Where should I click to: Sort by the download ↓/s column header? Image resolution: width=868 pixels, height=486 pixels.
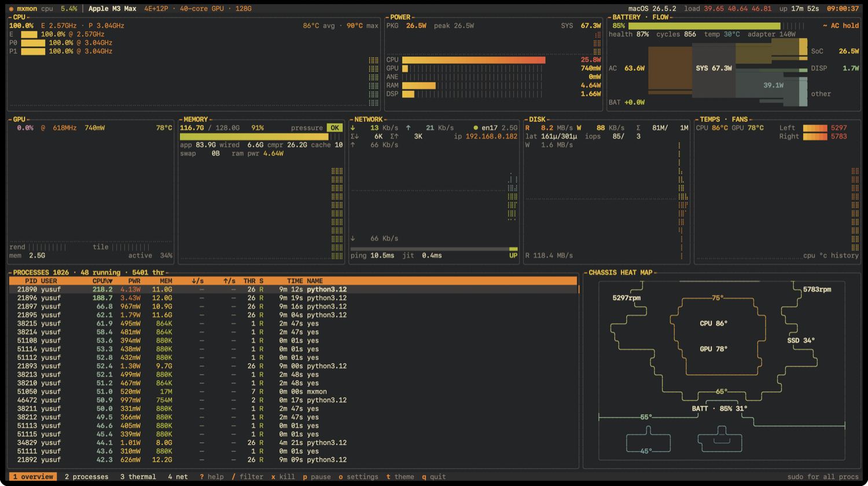click(197, 281)
